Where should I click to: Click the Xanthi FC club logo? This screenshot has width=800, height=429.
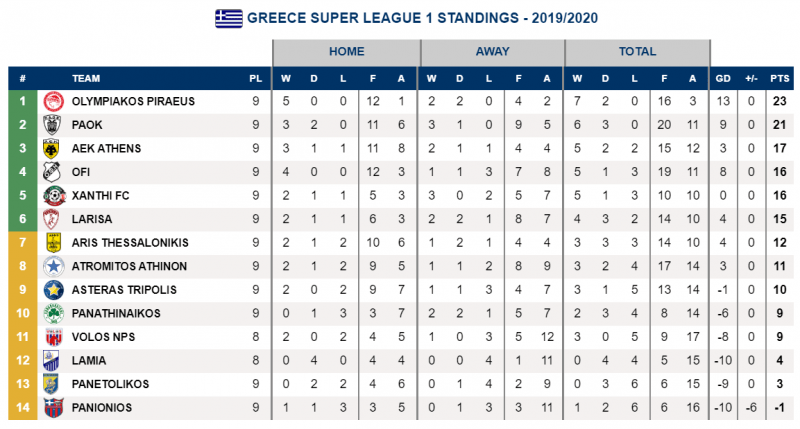click(x=53, y=195)
